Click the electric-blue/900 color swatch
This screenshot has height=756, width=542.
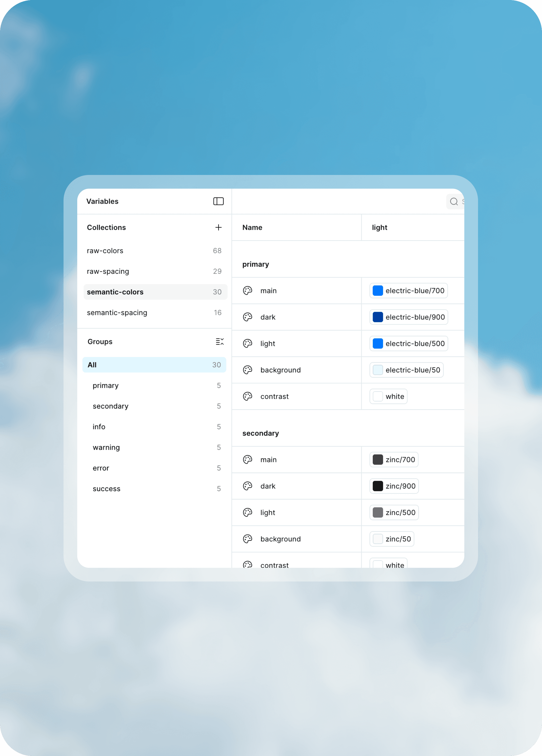tap(377, 317)
